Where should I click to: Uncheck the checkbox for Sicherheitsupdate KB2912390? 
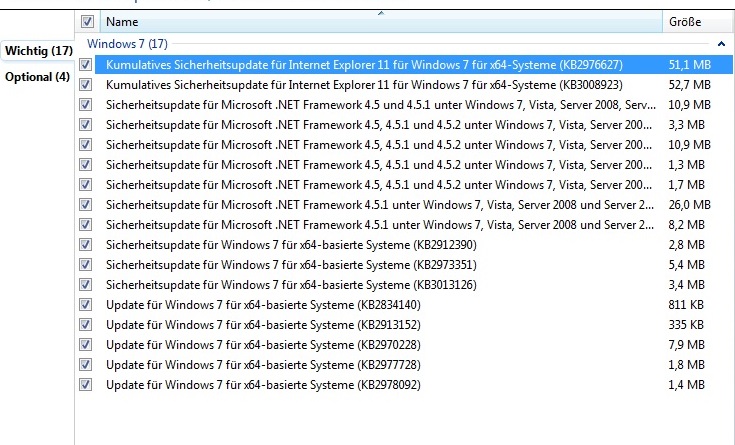coord(85,245)
